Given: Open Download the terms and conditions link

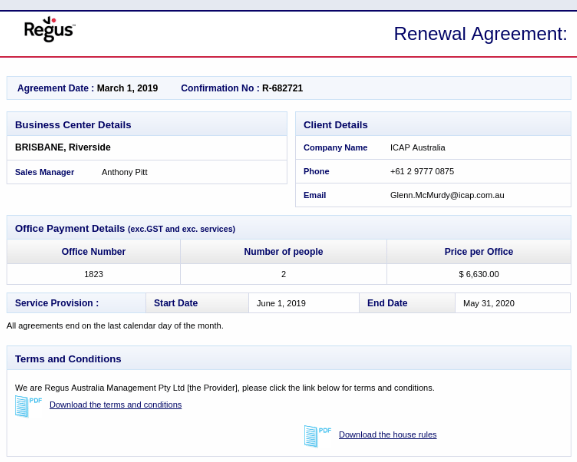Looking at the screenshot, I should pos(116,405).
